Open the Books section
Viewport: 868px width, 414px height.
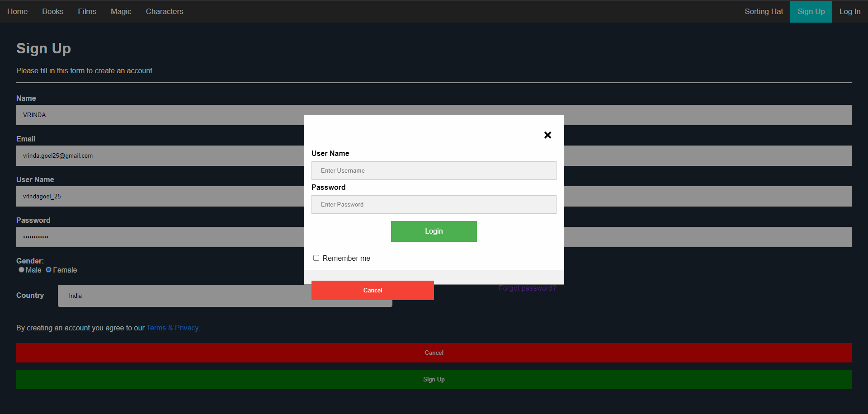[52, 11]
